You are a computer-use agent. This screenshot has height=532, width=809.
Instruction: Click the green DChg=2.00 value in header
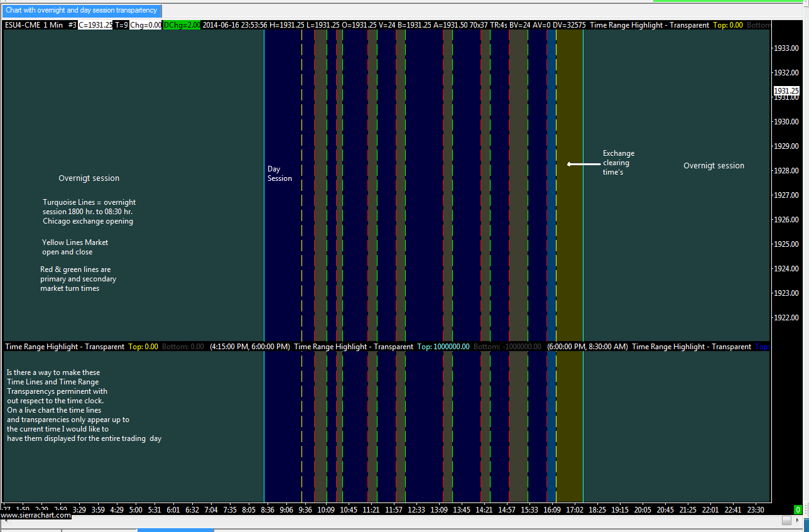tap(182, 25)
